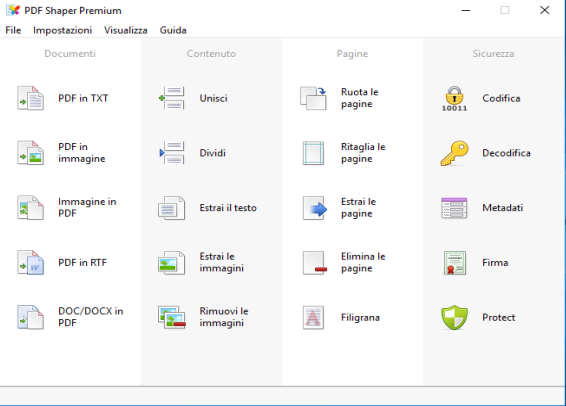This screenshot has height=406, width=566.
Task: Click the Immagine in PDF icon
Action: click(31, 208)
